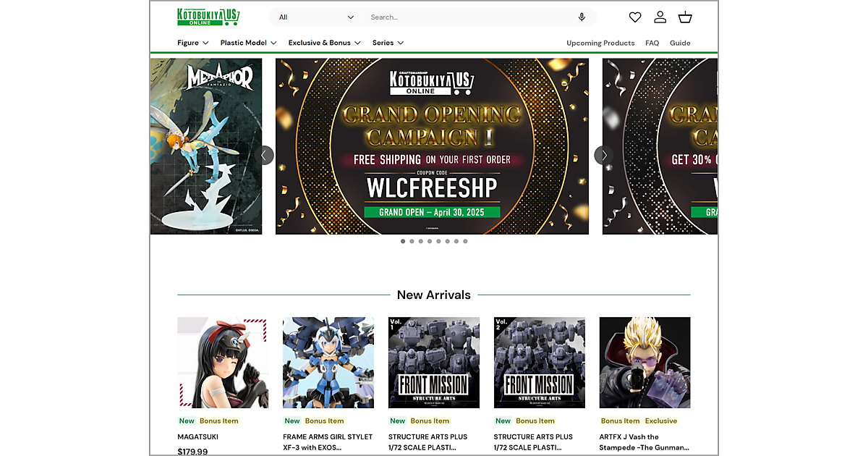
Task: Activate the voice search microphone icon
Action: pos(582,17)
